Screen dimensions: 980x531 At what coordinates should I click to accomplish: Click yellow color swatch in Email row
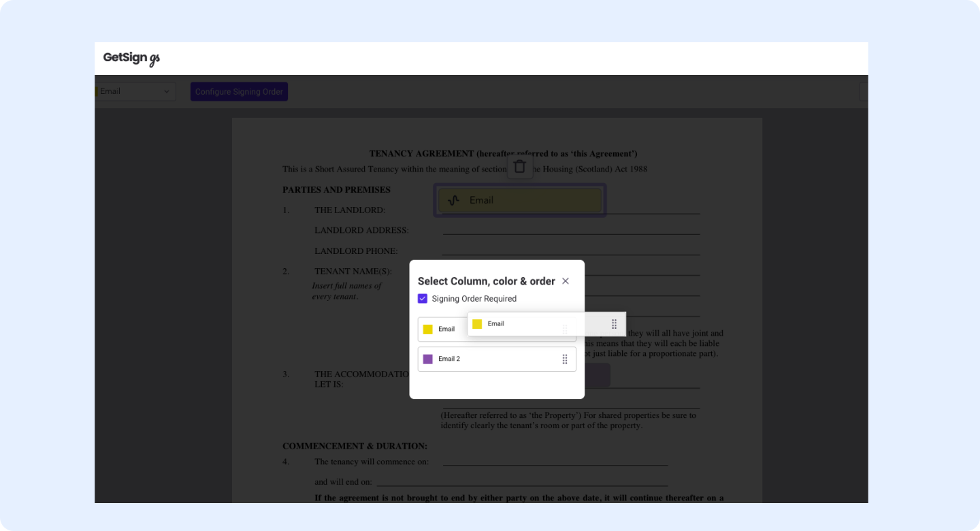coord(428,329)
